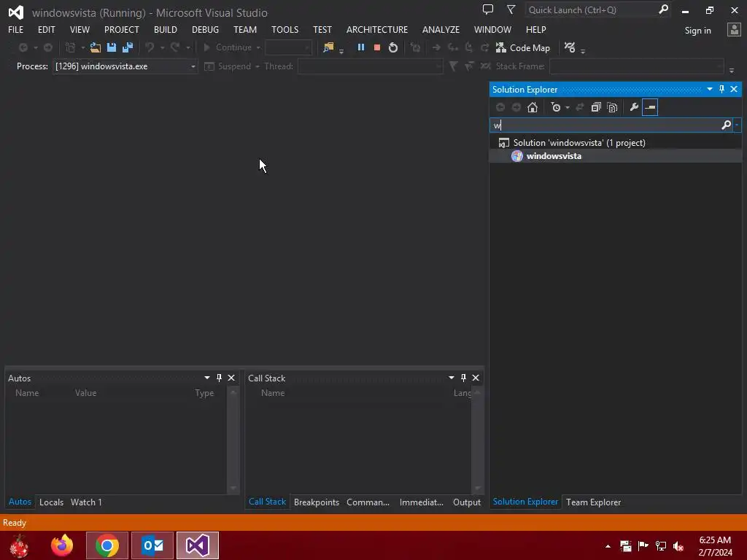Click Sign in link
The width and height of the screenshot is (747, 560).
click(x=698, y=31)
